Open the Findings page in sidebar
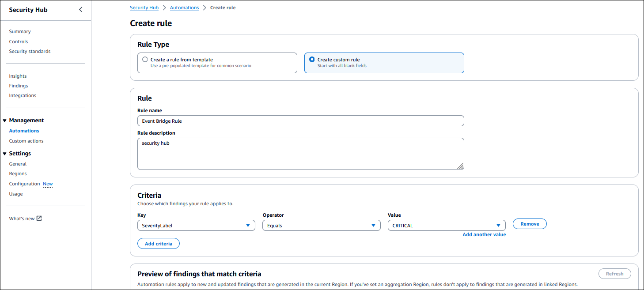Image resolution: width=644 pixels, height=290 pixels. pos(18,85)
